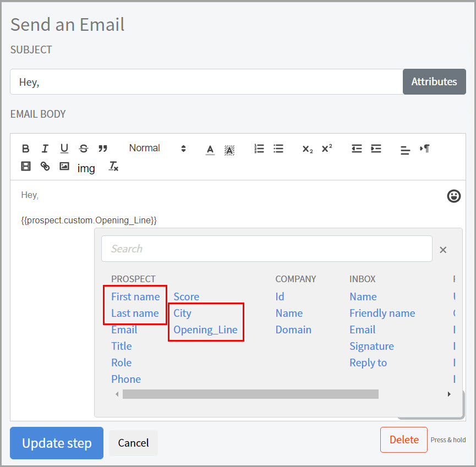Open the text alignment dropdown

[x=405, y=149]
